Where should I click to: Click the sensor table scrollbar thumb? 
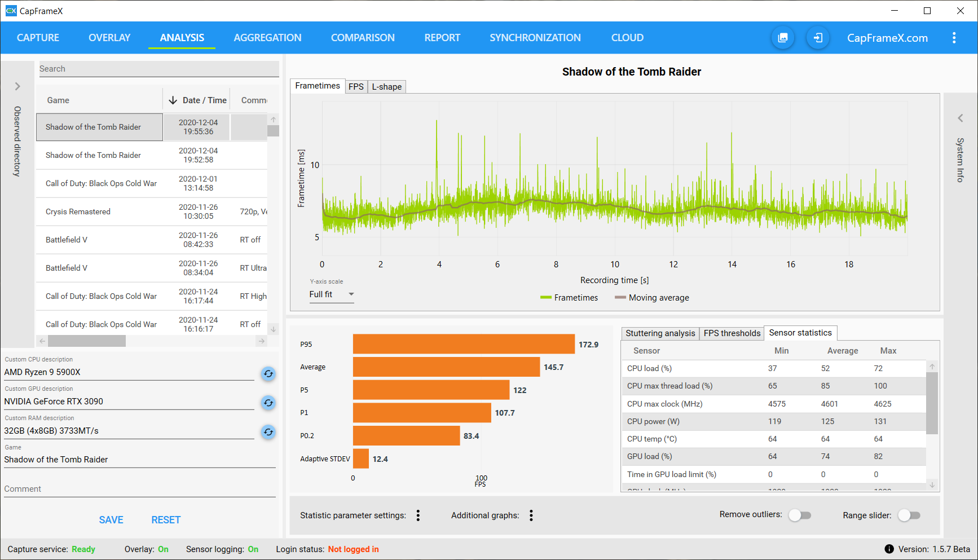(932, 403)
